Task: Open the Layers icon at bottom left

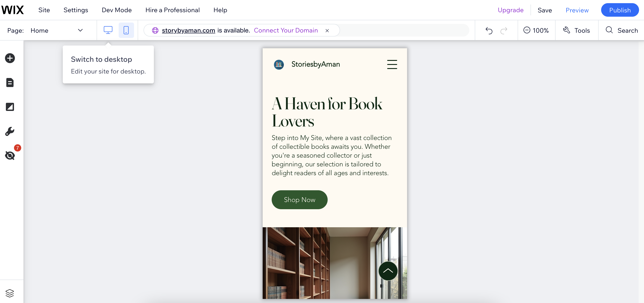Action: pos(10,293)
